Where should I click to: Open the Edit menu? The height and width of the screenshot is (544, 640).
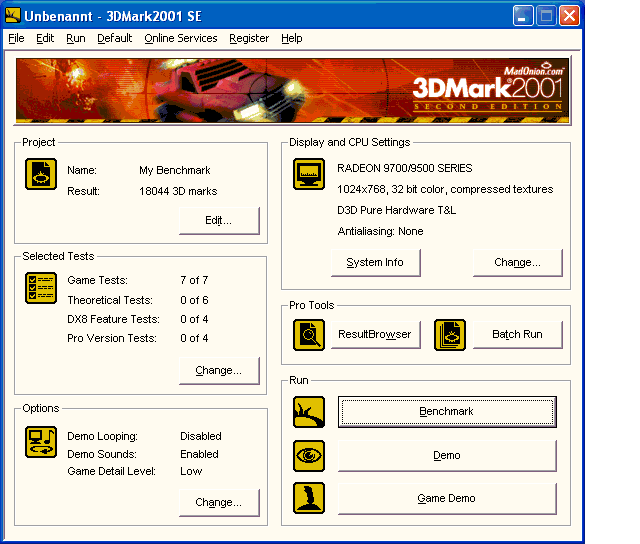point(45,38)
